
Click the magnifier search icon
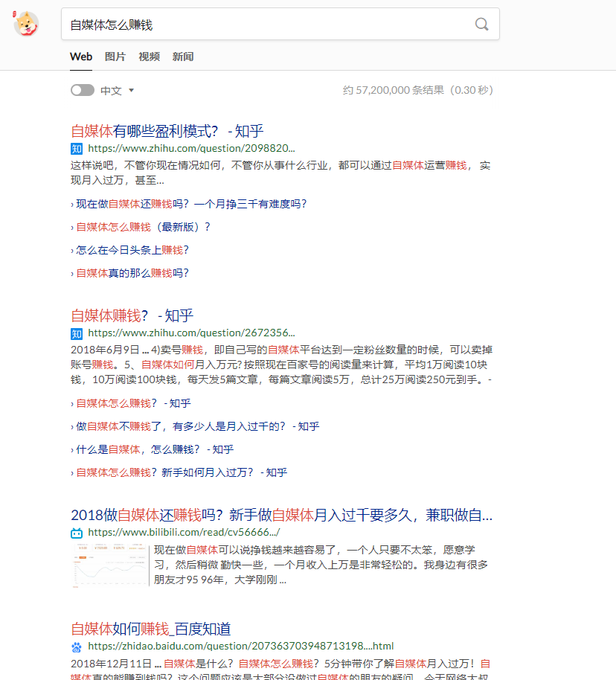pos(481,25)
